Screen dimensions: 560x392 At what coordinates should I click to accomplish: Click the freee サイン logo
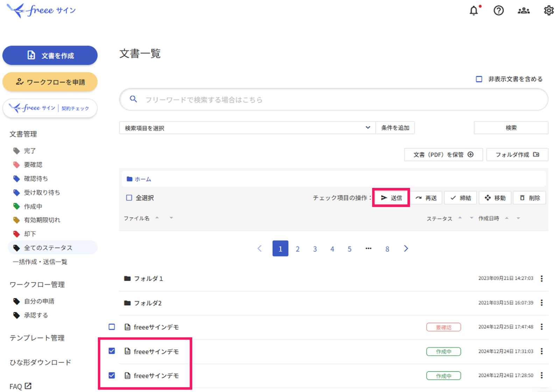[x=41, y=10]
